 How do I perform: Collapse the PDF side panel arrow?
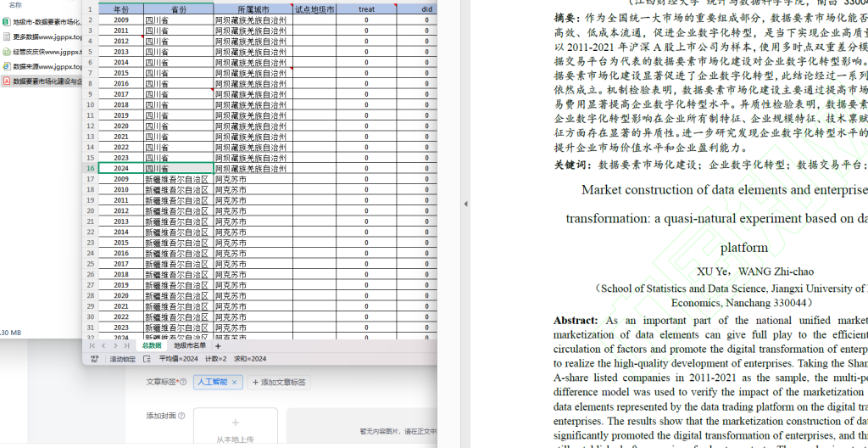465,204
